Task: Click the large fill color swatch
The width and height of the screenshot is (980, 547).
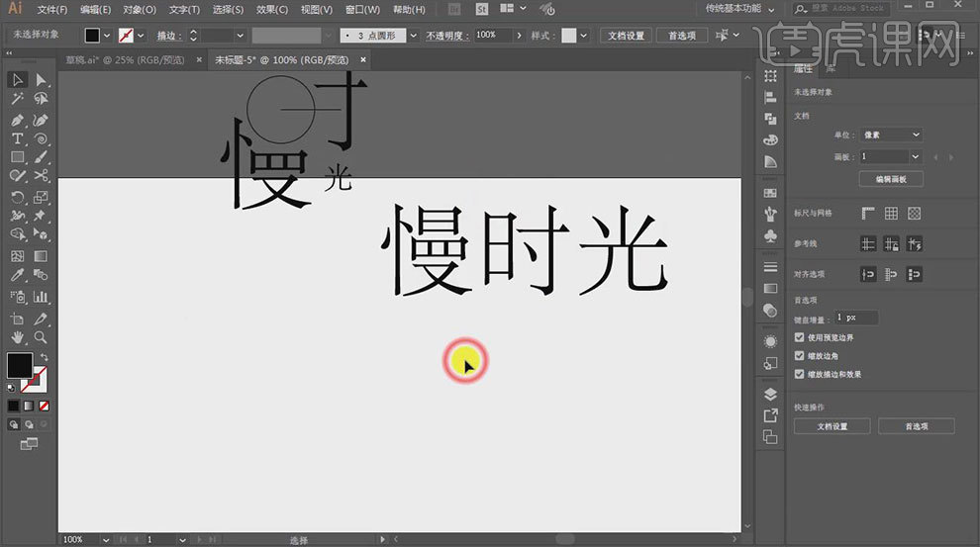Action: pyautogui.click(x=20, y=365)
